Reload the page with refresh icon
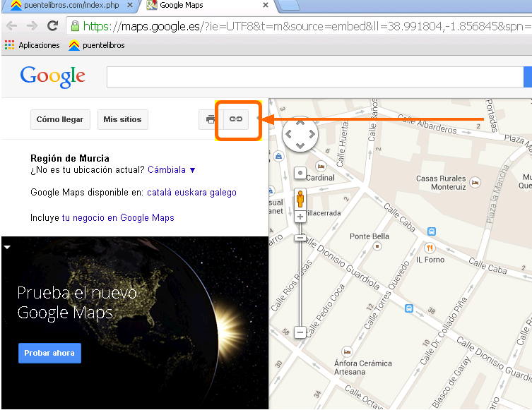 point(52,25)
